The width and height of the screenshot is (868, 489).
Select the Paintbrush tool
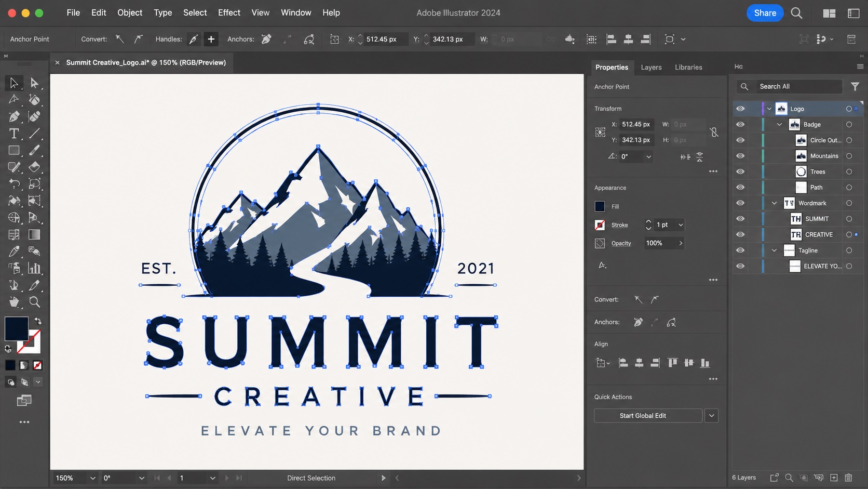34,150
